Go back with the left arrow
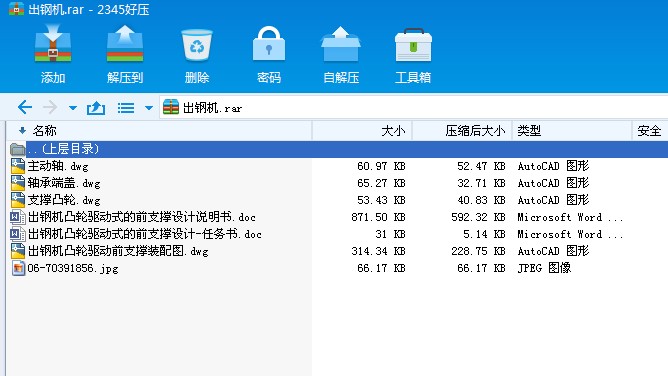Screen dimensions: 668x376 coord(25,107)
